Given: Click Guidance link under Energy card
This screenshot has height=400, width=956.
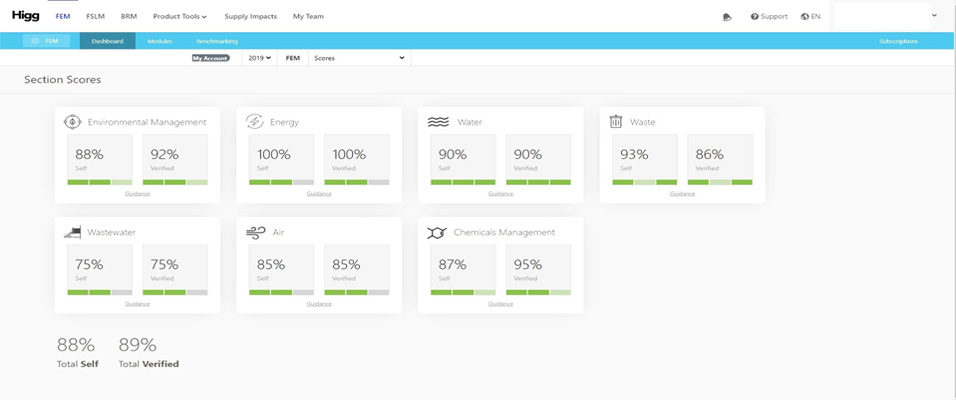Looking at the screenshot, I should (x=319, y=193).
